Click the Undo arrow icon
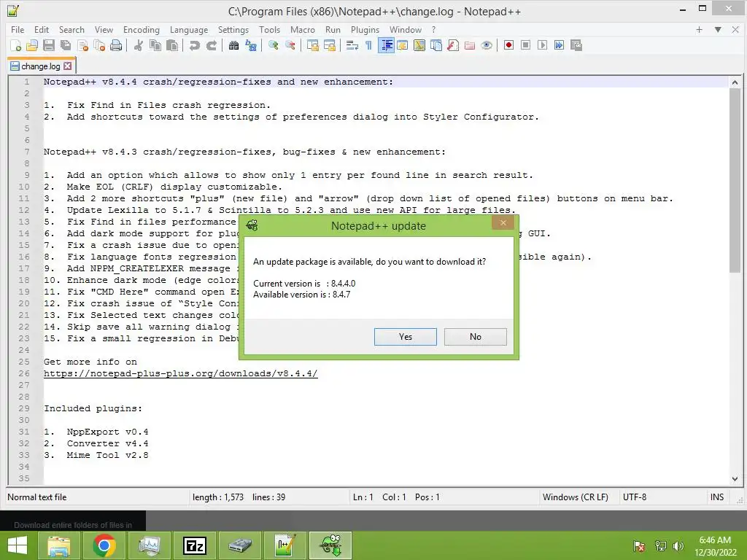 click(194, 45)
